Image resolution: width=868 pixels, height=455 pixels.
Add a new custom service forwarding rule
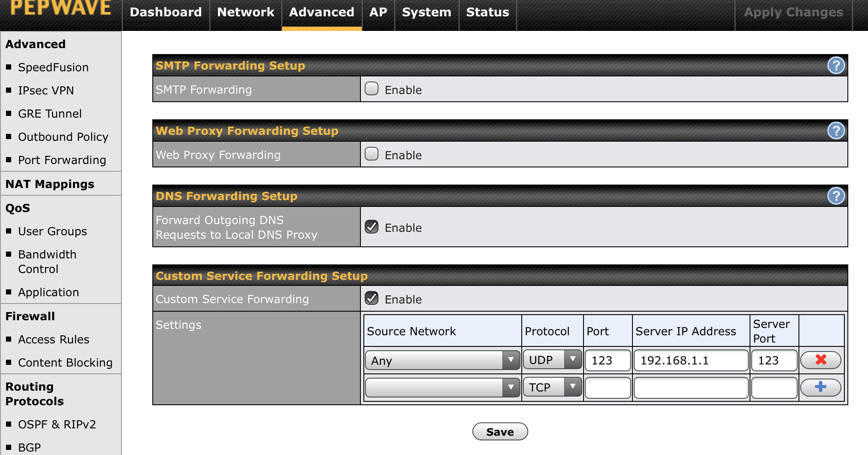point(820,387)
